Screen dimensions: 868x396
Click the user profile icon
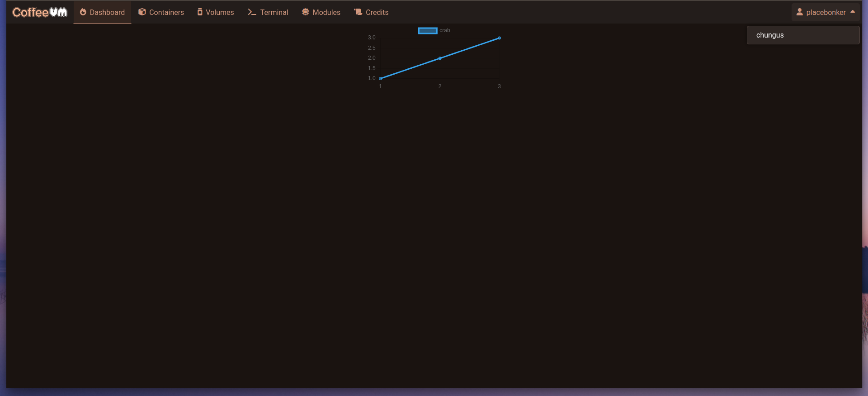pos(799,12)
